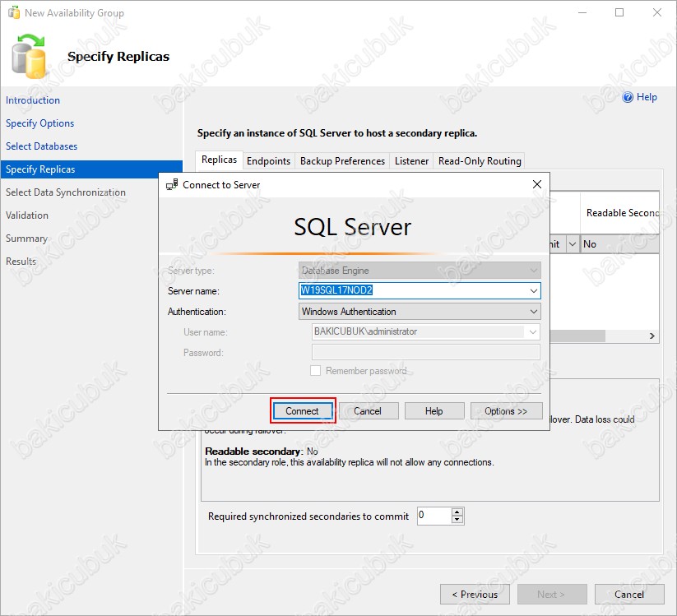Open the Authentication dropdown
Image resolution: width=677 pixels, height=616 pixels.
[534, 312]
